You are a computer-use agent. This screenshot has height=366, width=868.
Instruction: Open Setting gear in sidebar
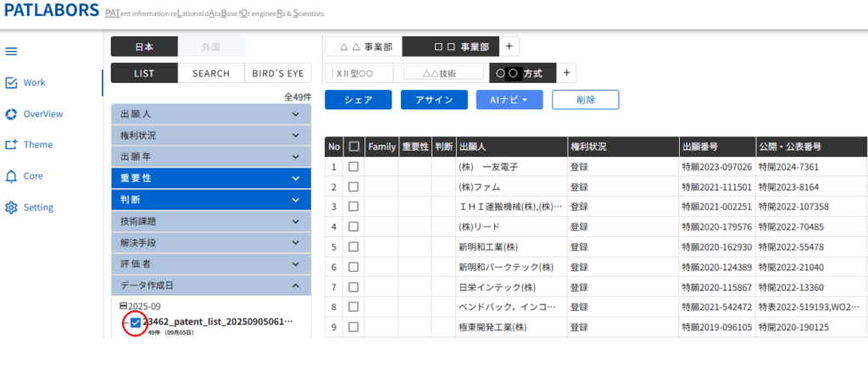tap(38, 208)
